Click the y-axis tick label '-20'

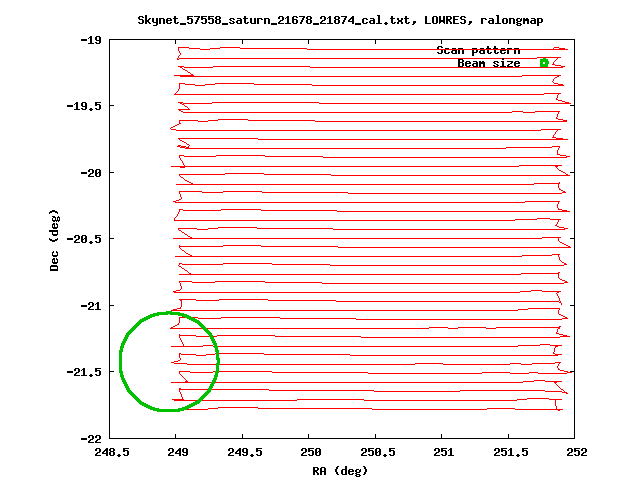(x=91, y=173)
